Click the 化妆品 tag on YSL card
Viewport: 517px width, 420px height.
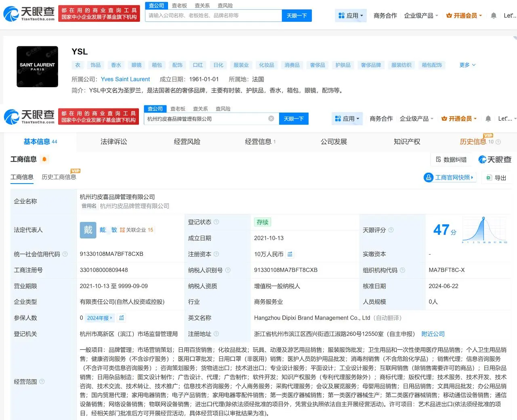pyautogui.click(x=267, y=65)
